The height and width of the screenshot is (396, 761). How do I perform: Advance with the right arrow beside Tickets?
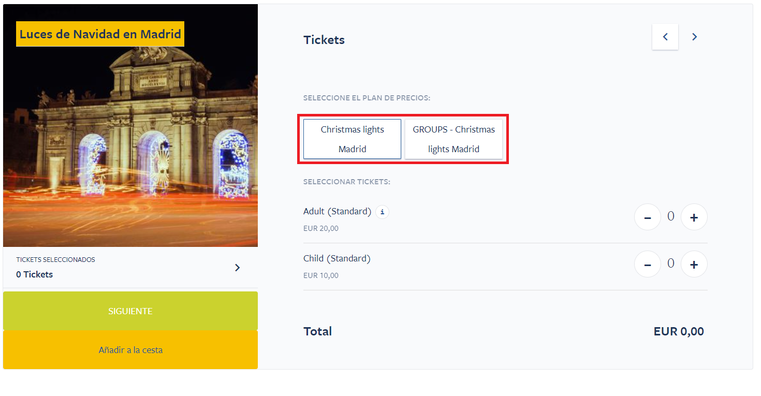[694, 37]
